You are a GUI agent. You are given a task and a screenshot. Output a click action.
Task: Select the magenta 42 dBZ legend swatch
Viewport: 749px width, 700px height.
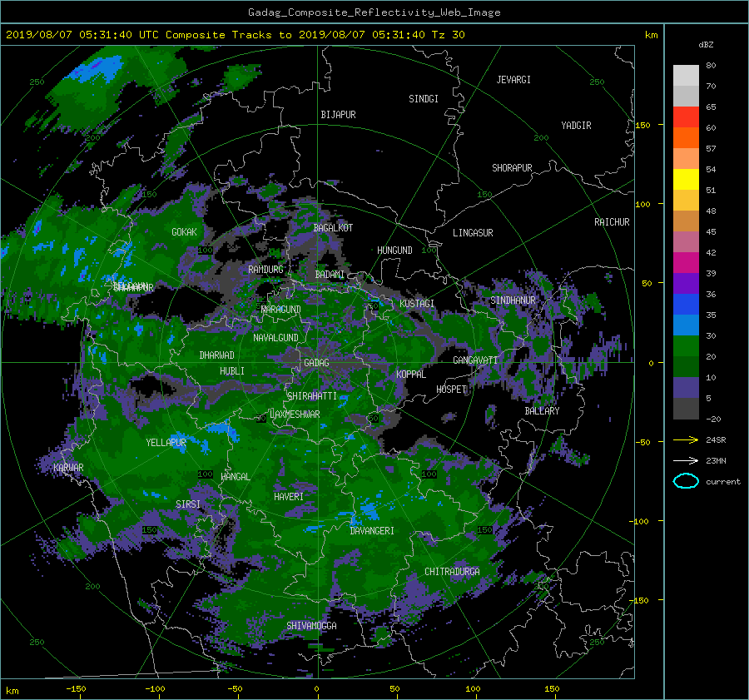(686, 262)
